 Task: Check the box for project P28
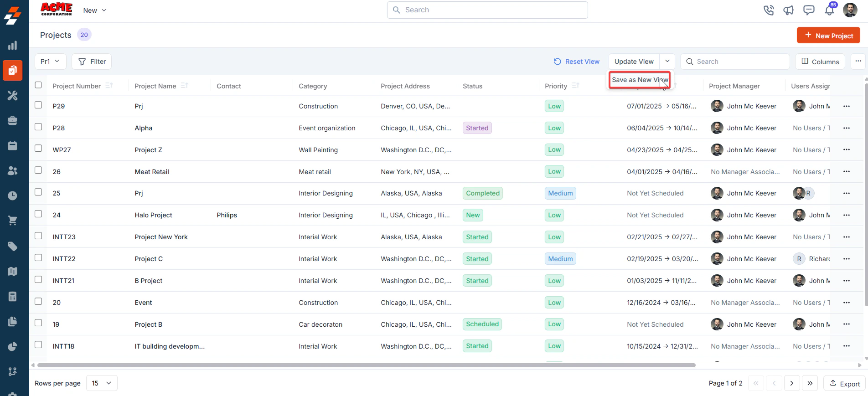[38, 127]
